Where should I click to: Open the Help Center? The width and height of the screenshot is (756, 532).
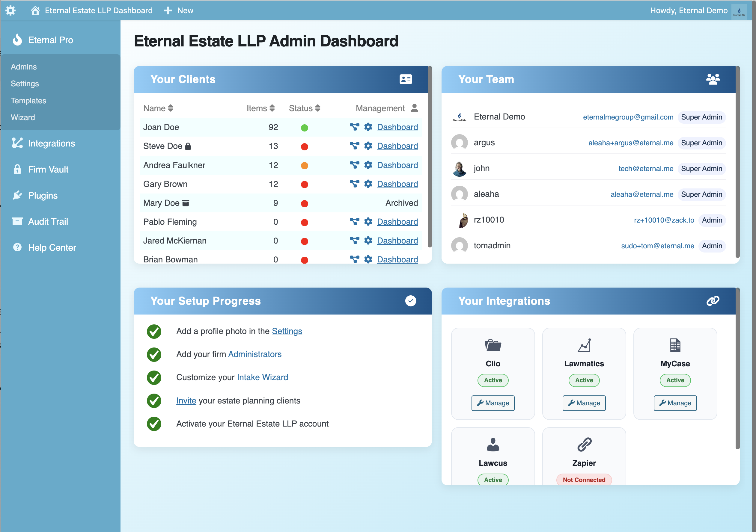(x=52, y=247)
